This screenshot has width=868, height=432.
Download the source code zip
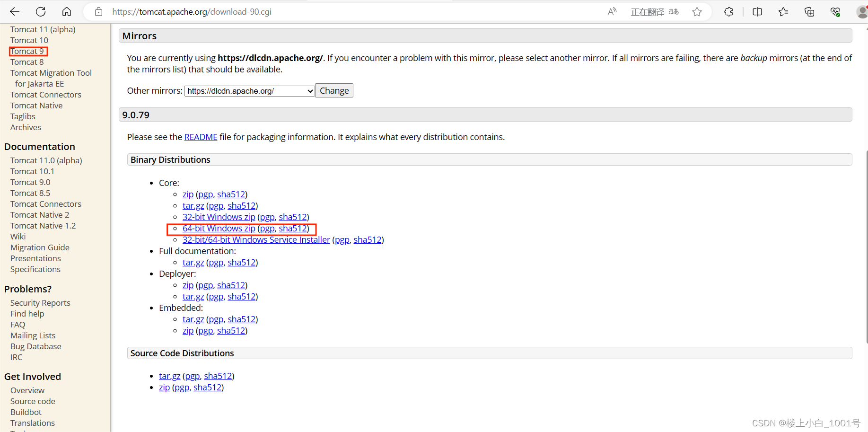(164, 388)
